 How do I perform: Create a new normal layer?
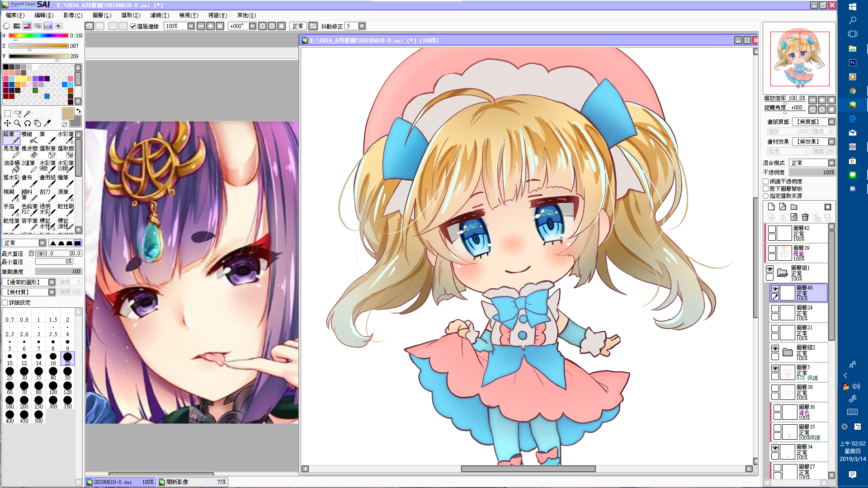[x=771, y=207]
